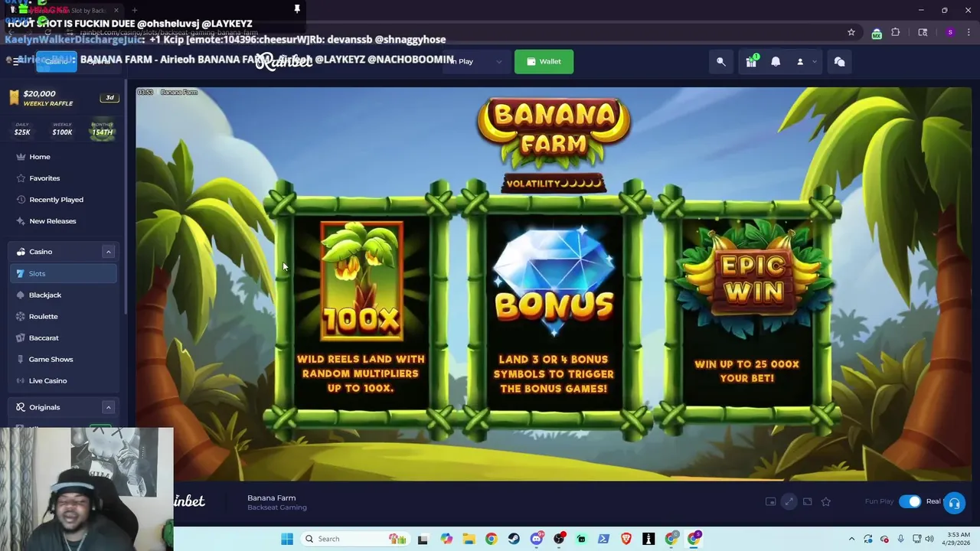This screenshot has width=980, height=551.
Task: Open Backseat Gaming provider link
Action: tap(276, 507)
